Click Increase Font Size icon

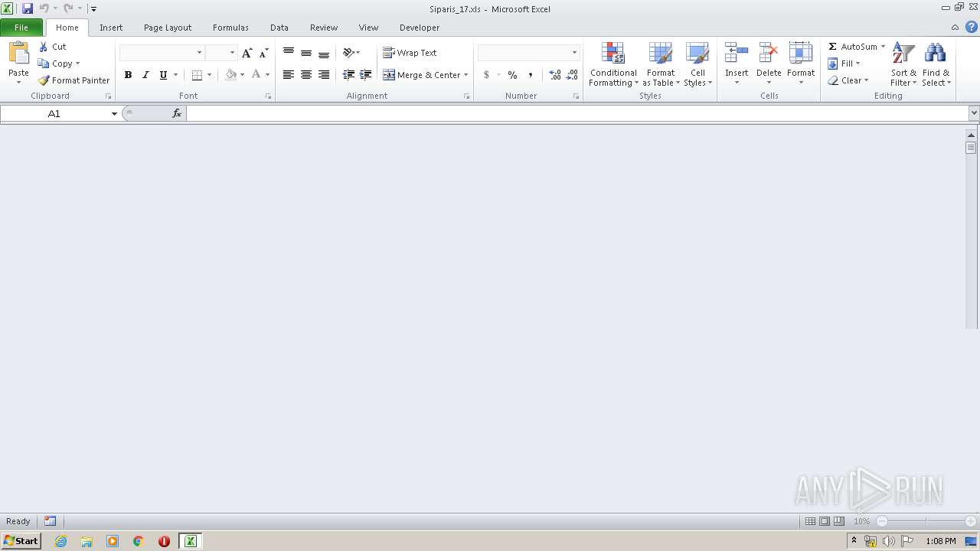pyautogui.click(x=247, y=53)
